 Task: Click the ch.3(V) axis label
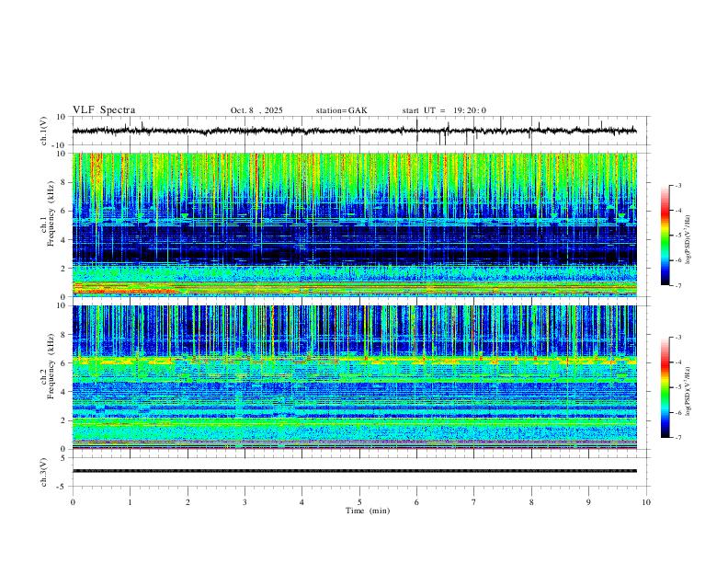click(x=44, y=472)
